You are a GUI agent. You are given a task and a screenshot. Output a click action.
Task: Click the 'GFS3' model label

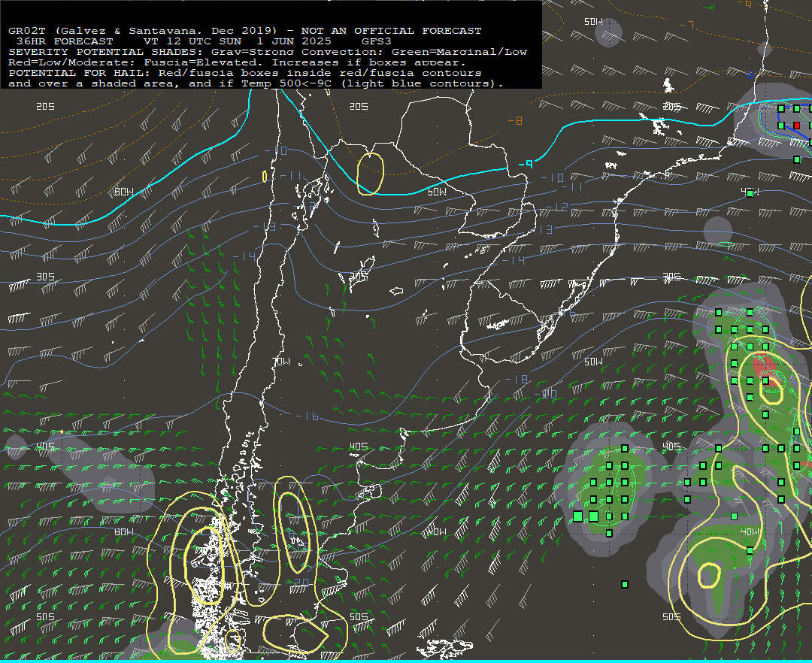377,41
